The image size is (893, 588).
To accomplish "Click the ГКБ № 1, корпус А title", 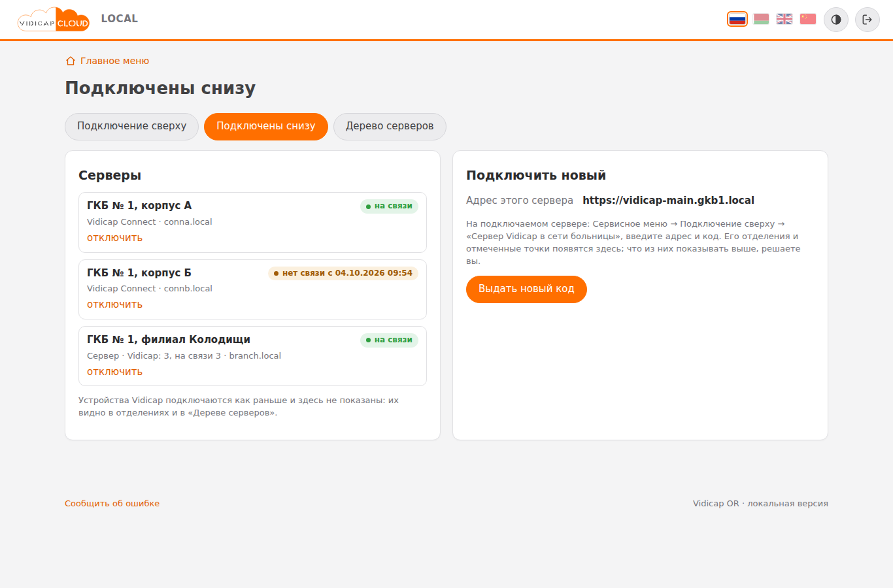I will coord(139,205).
